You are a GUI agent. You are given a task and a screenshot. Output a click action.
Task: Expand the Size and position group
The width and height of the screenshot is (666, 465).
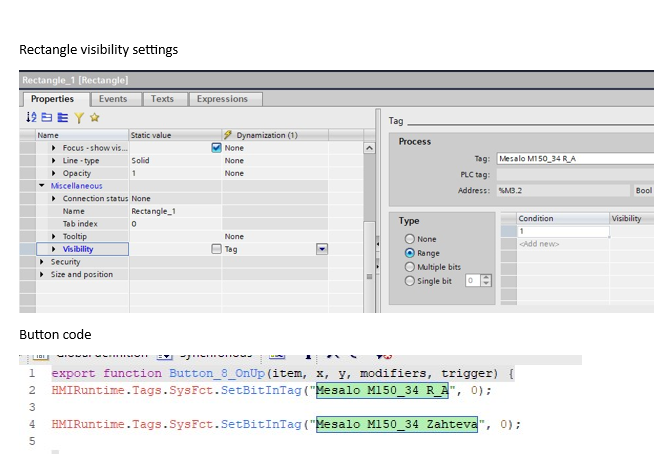[x=42, y=275]
